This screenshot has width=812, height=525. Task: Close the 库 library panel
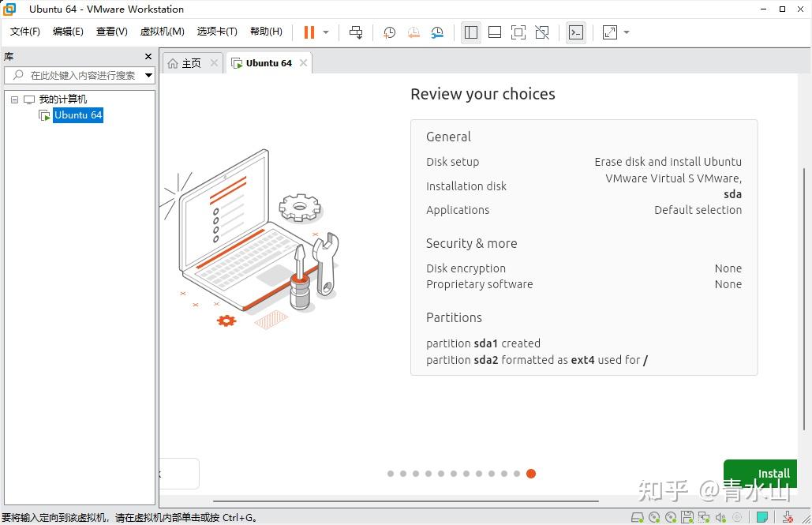tap(148, 56)
